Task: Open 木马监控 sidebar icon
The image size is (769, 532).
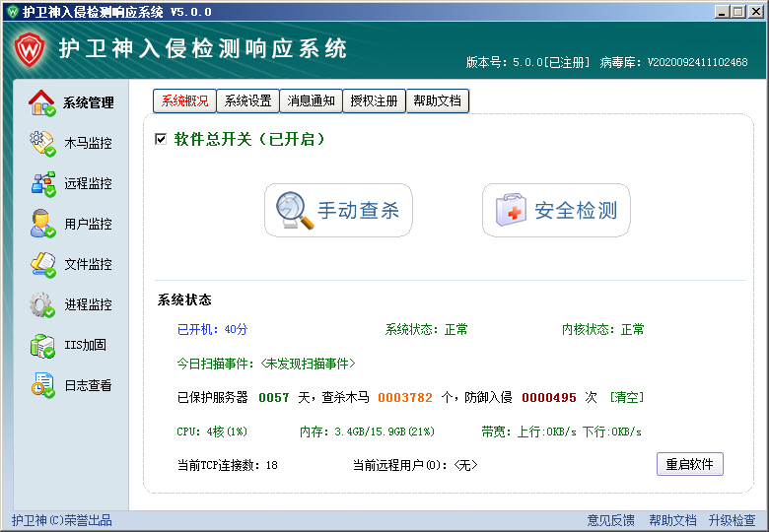Action: [42, 143]
